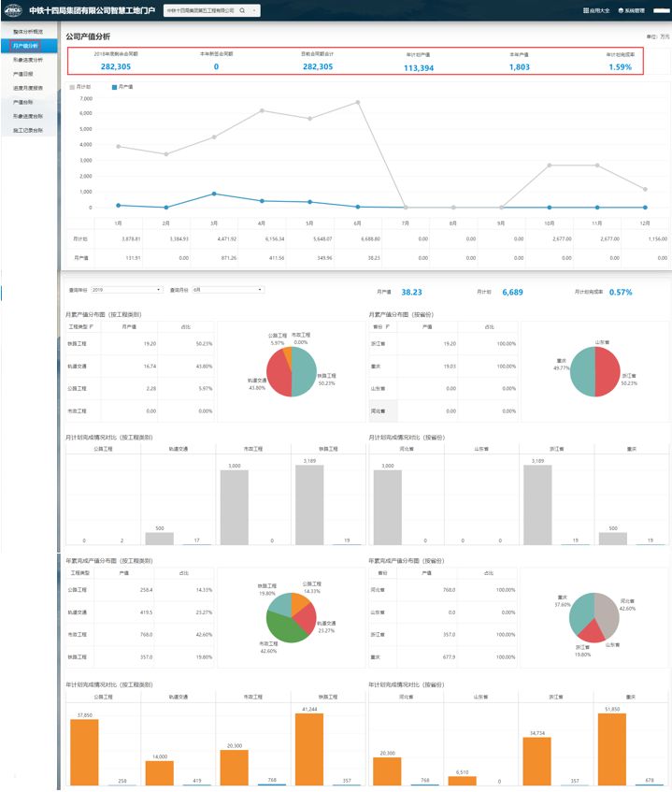Click the company logo in the header
Screen dimensions: 672x792
pos(13,10)
